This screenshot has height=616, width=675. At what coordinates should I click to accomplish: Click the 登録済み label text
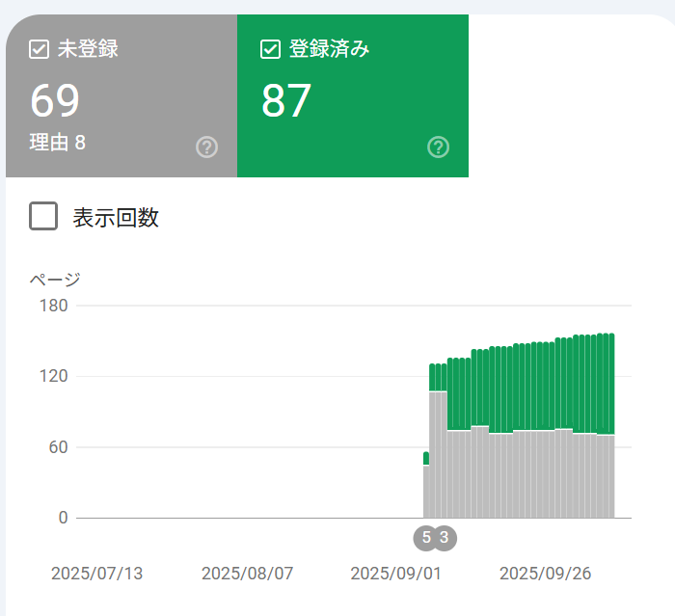coord(329,49)
